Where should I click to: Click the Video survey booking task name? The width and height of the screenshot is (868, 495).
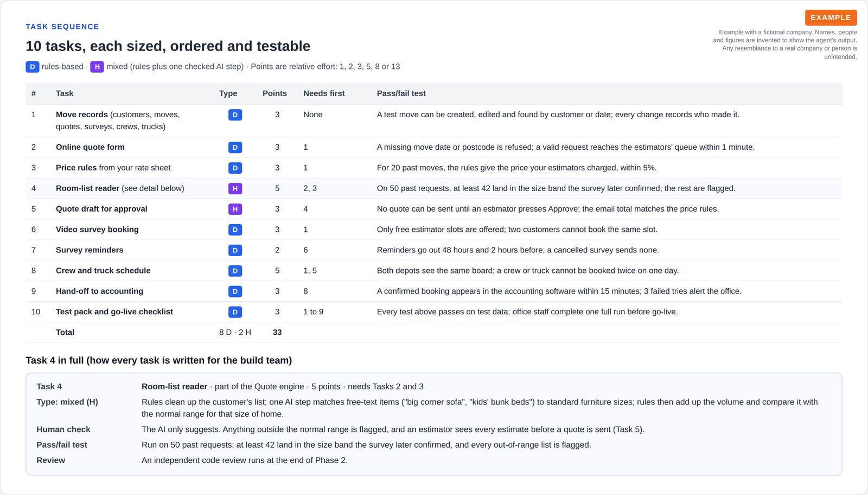(97, 230)
